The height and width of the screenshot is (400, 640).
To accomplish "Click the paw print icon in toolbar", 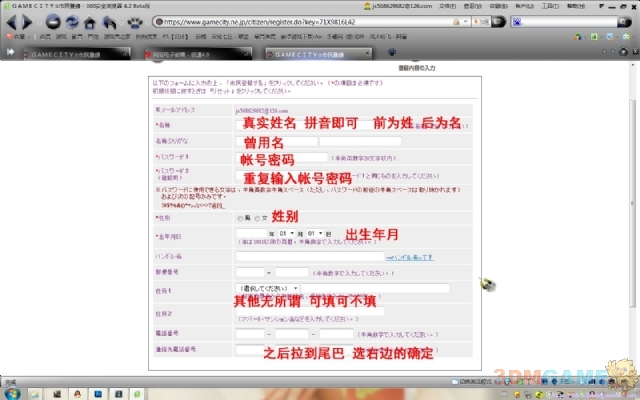I will [x=134, y=21].
